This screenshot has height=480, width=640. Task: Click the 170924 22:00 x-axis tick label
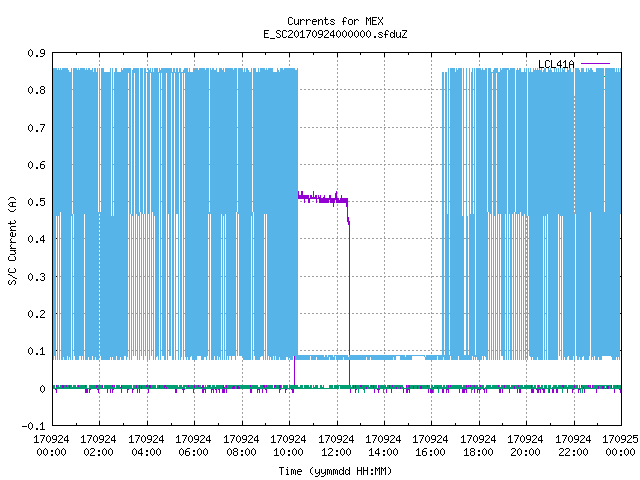tap(573, 446)
